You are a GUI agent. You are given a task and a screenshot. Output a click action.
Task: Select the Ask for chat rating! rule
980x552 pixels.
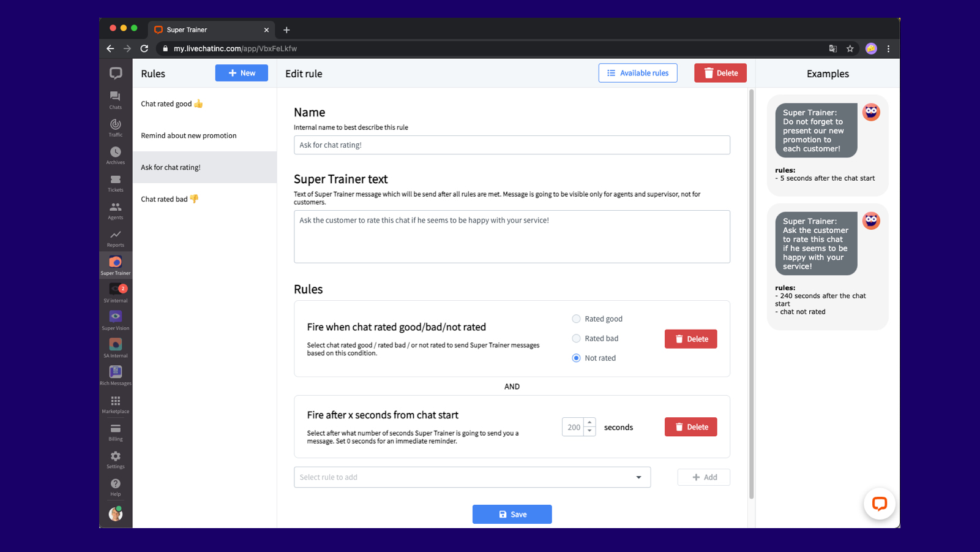click(x=204, y=167)
